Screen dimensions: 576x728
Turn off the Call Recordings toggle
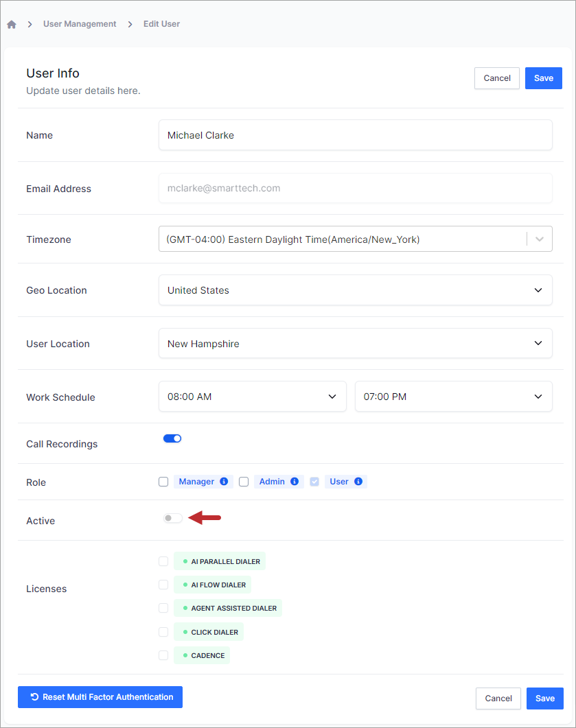[172, 438]
